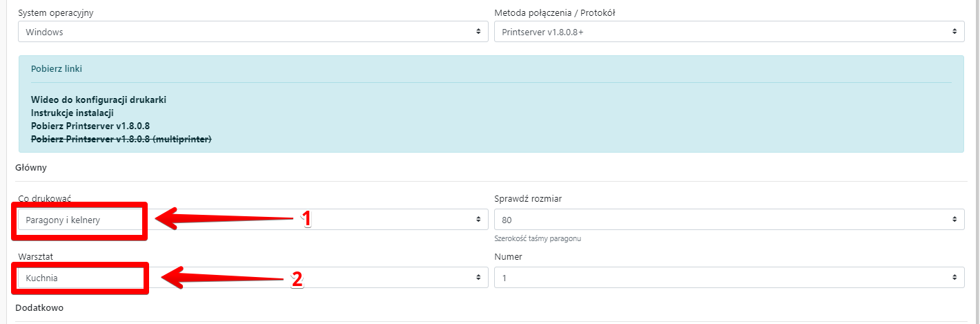Select the Dodatkowo section heading
980x324 pixels.
point(41,307)
